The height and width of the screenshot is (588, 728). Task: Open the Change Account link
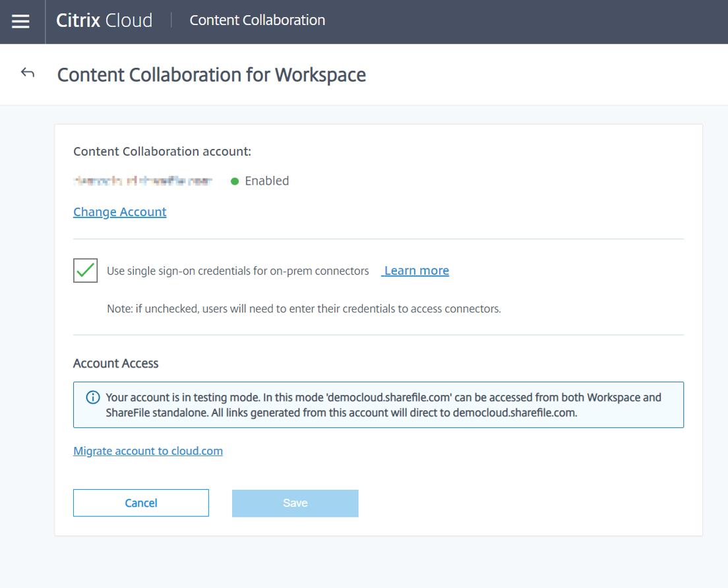pyautogui.click(x=119, y=212)
